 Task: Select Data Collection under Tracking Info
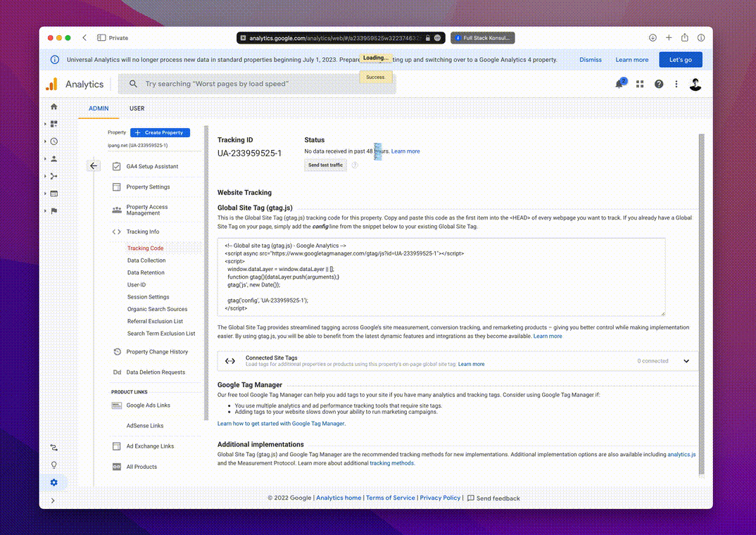click(146, 260)
